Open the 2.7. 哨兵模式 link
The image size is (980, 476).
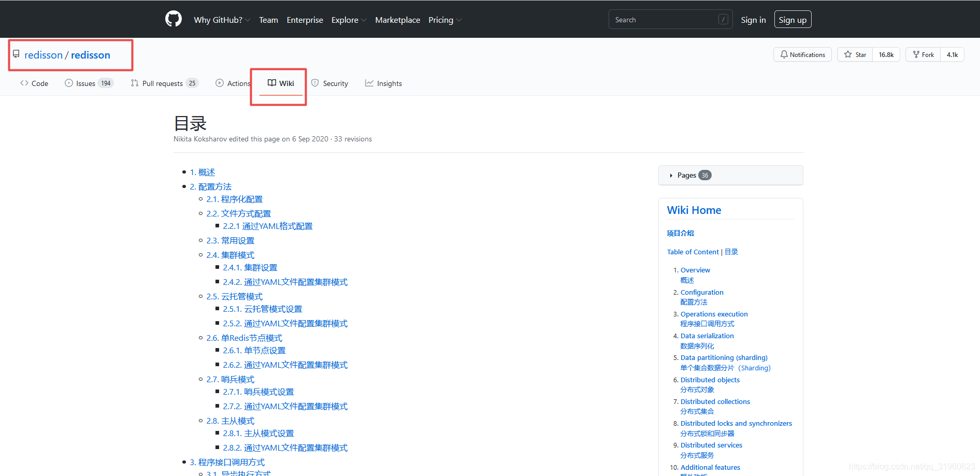point(230,379)
